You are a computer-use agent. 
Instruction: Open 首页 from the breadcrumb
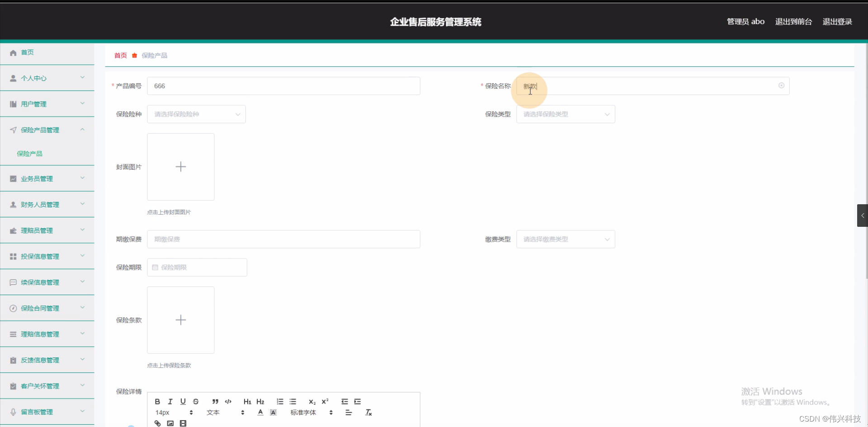click(120, 55)
